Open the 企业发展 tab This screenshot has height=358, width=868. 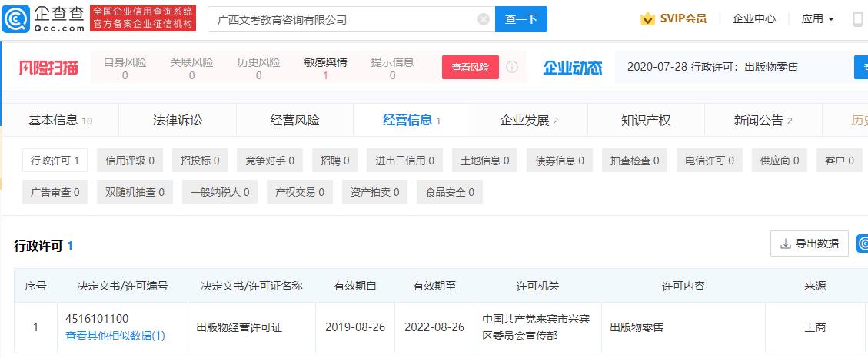click(528, 121)
